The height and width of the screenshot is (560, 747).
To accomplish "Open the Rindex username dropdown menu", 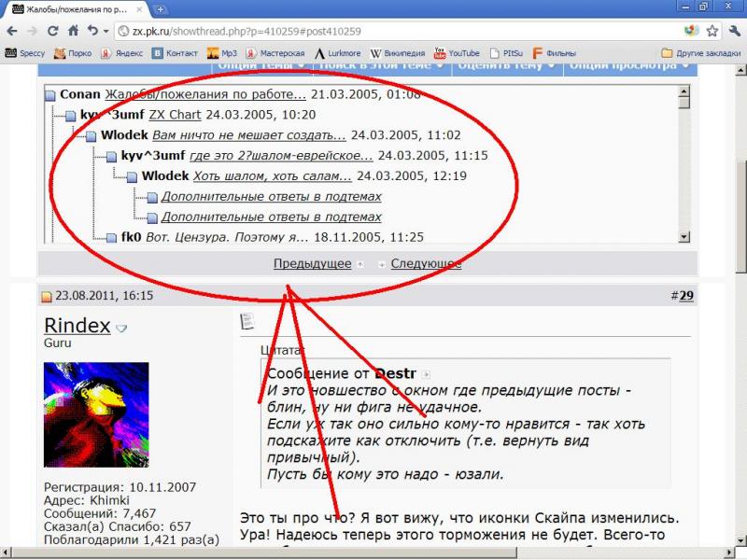I will 121,329.
